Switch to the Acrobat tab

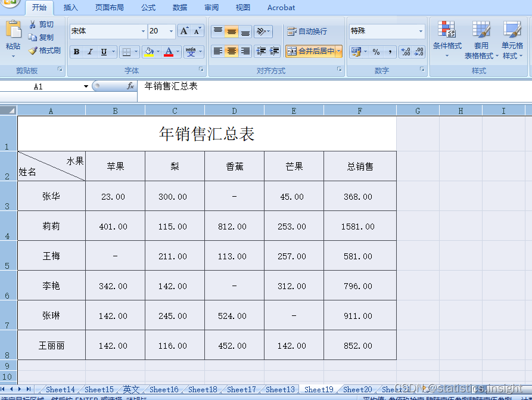tap(281, 8)
